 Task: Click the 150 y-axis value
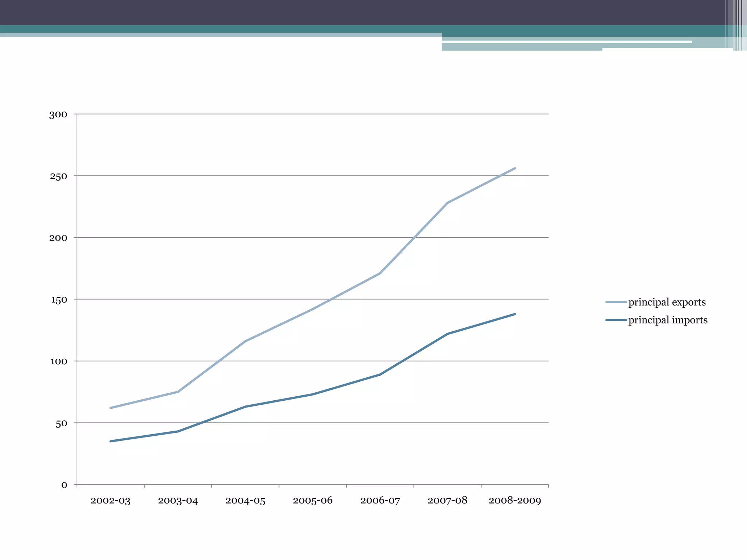tap(58, 300)
